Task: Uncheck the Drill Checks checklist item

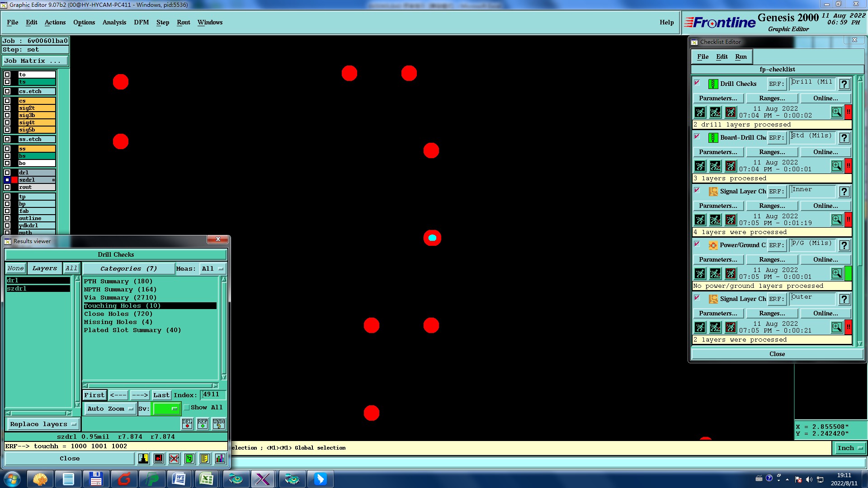Action: click(x=697, y=83)
